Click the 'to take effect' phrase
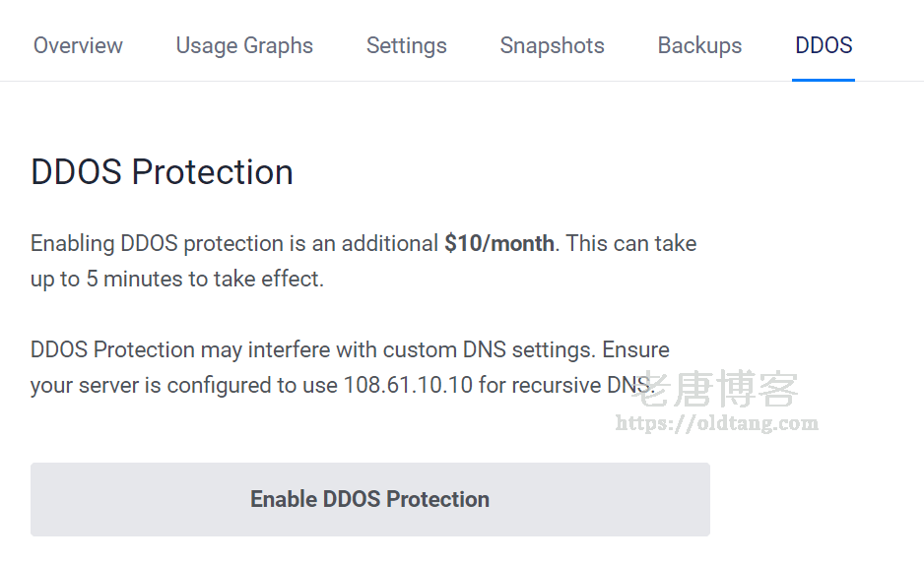The height and width of the screenshot is (564, 924). click(254, 280)
